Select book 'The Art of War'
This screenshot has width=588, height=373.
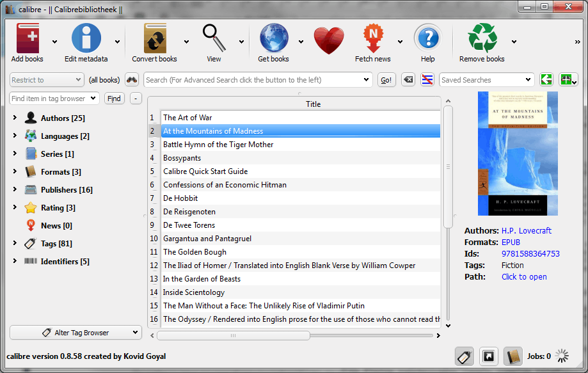300,118
